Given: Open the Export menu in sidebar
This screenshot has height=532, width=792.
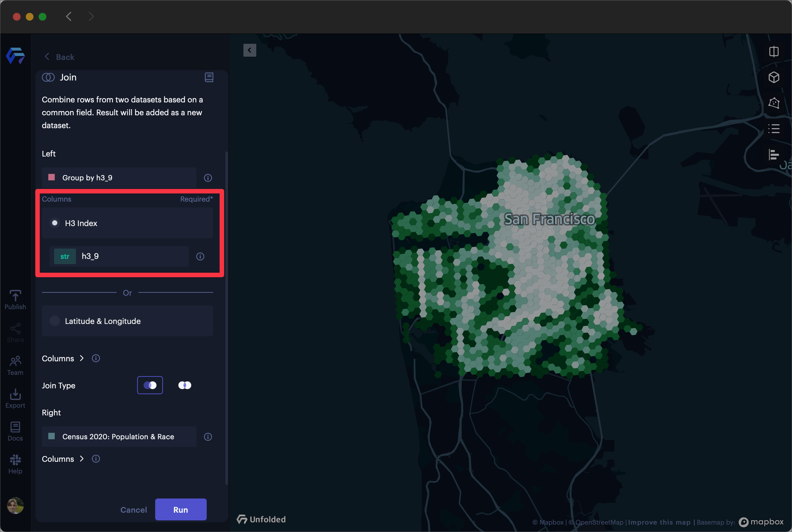Looking at the screenshot, I should click(x=15, y=398).
